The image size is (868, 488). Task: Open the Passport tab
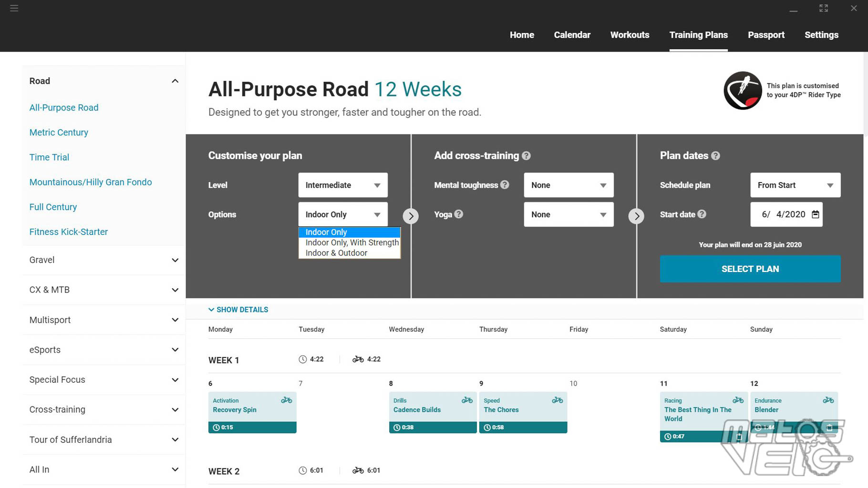click(766, 35)
